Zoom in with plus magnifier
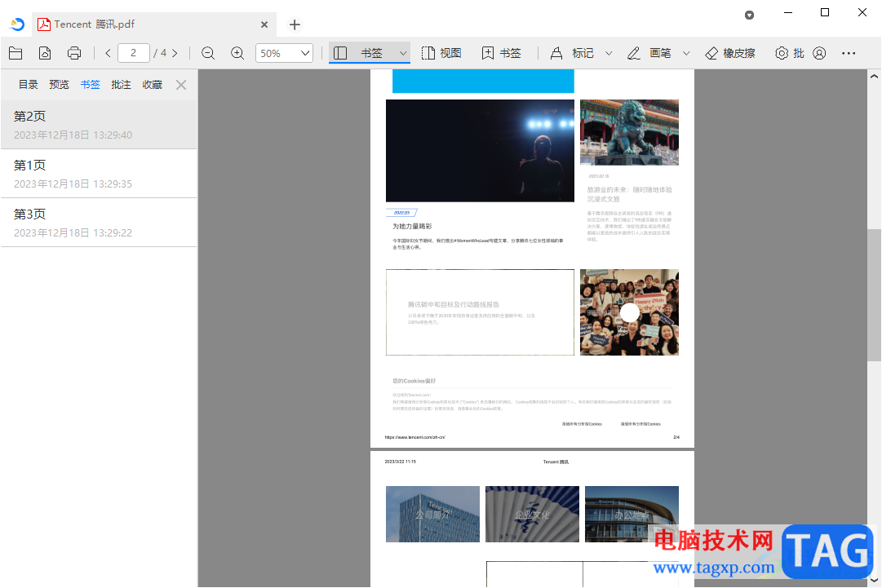The width and height of the screenshot is (882, 588). tap(237, 53)
